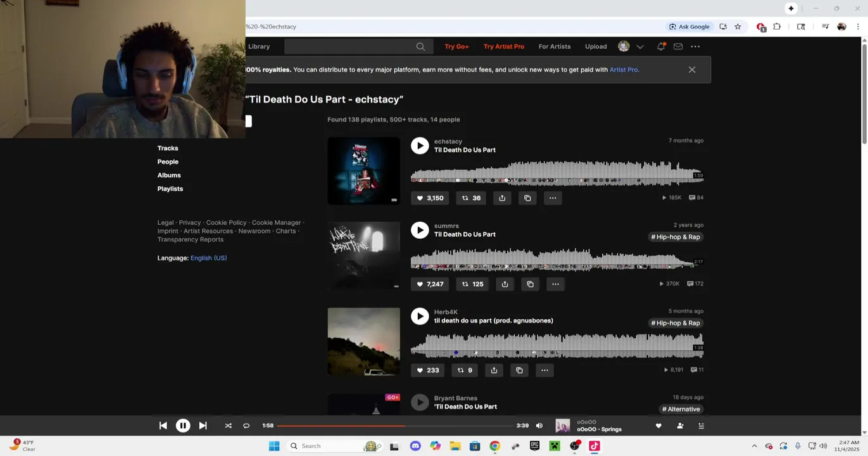Copy link of the summrs track
Viewport: 868px width, 456px height.
(530, 284)
